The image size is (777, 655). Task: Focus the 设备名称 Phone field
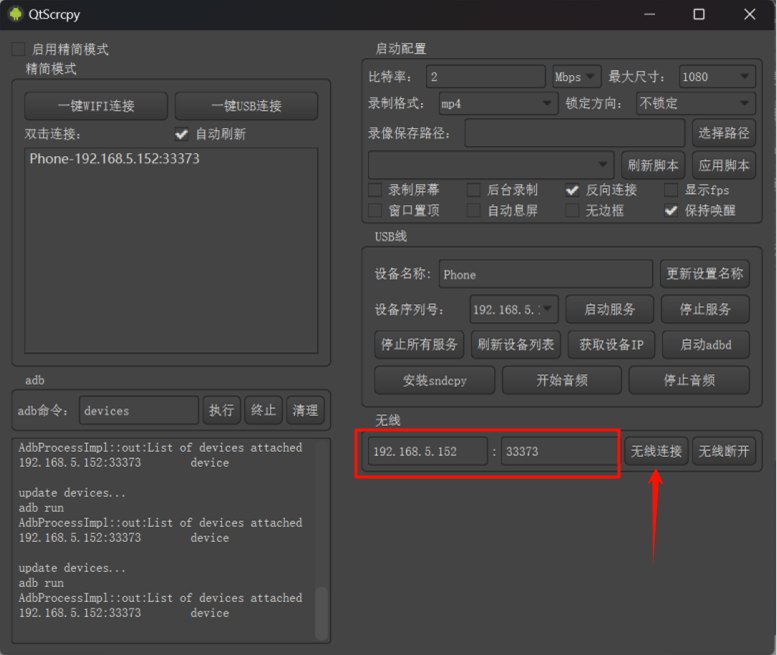545,274
